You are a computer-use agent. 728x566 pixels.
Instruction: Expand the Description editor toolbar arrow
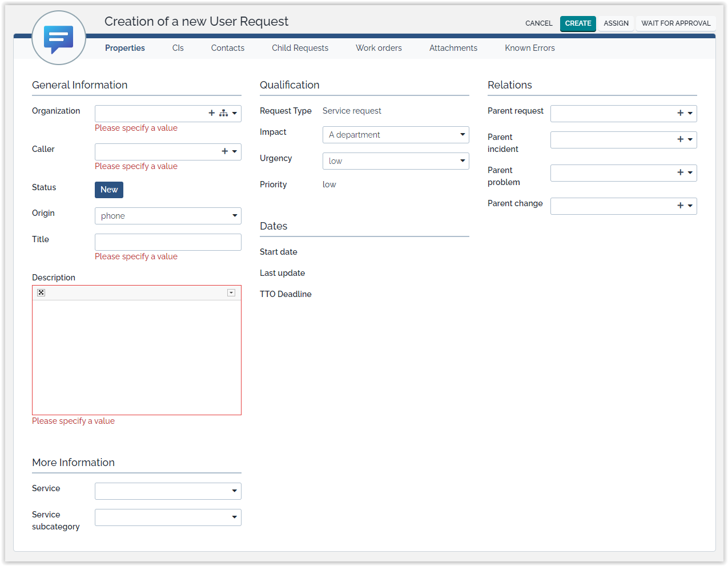(x=231, y=292)
